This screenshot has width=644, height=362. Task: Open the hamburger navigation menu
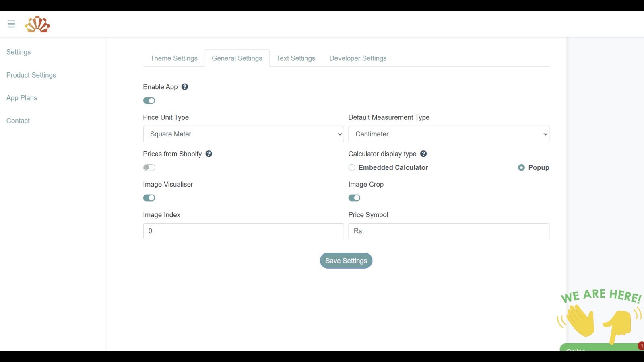coord(11,23)
